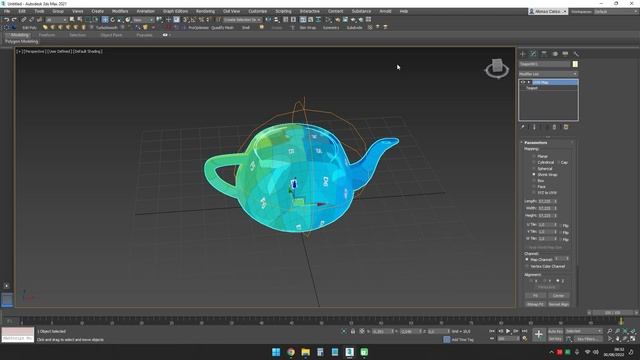The width and height of the screenshot is (640, 360).
Task: Open the Display tab in command panel
Action: point(565,54)
